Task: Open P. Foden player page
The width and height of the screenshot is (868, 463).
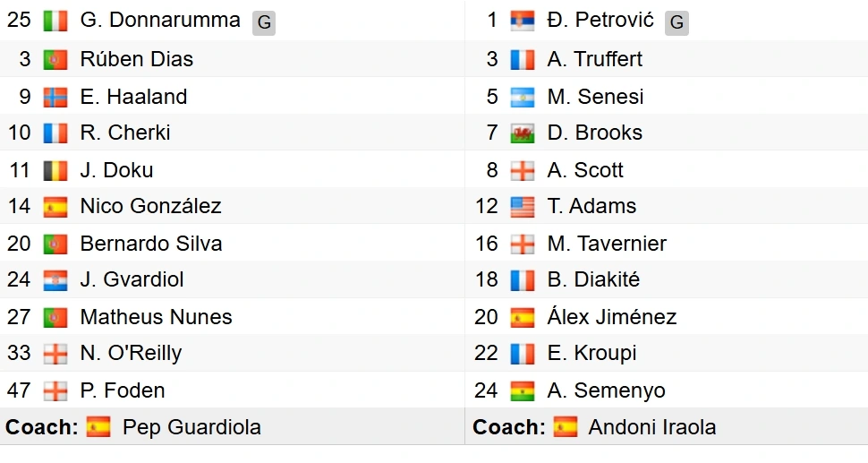Action: point(122,390)
